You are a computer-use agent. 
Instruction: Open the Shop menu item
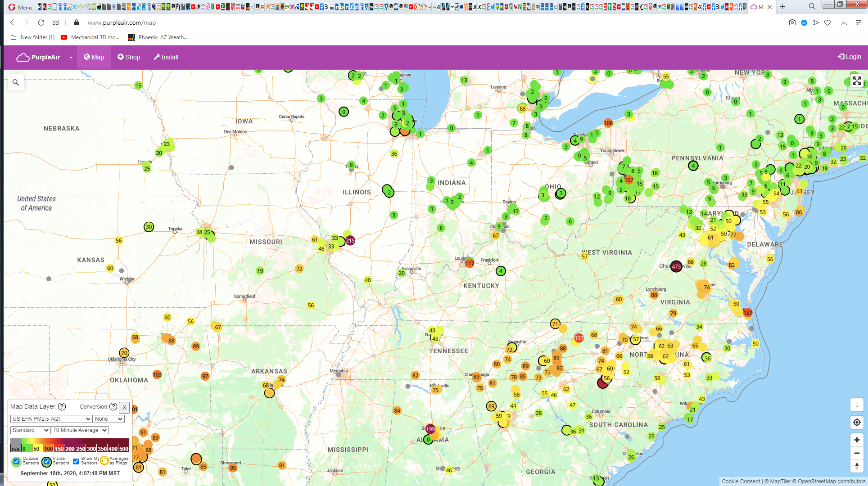(x=129, y=57)
